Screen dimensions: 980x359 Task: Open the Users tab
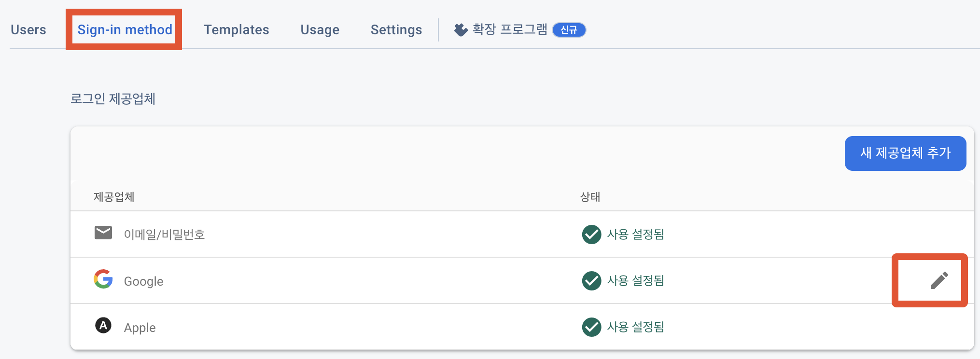point(28,30)
